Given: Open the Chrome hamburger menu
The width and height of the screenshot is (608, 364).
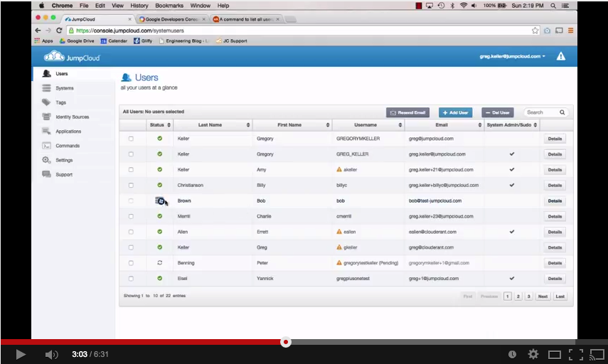Looking at the screenshot, I should coord(570,31).
